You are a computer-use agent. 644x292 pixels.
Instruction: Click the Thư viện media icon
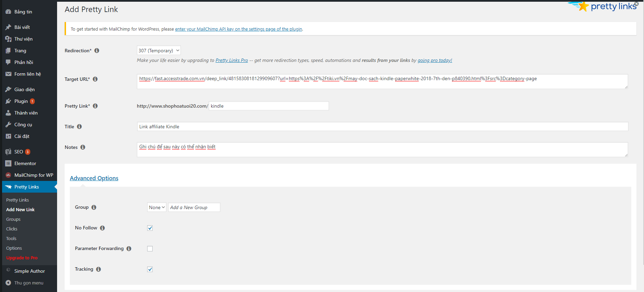(x=8, y=39)
